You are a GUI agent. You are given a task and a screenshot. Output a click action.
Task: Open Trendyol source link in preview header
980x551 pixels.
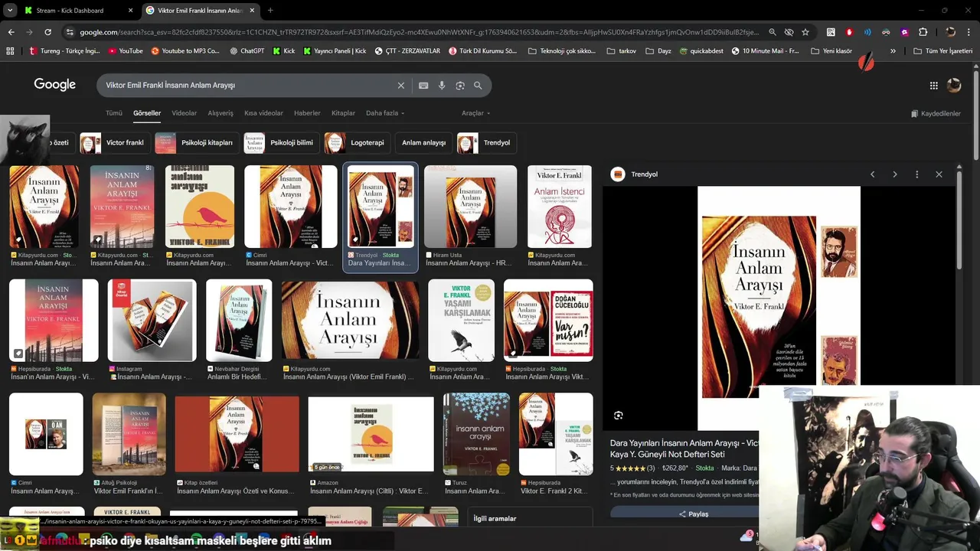pos(634,174)
